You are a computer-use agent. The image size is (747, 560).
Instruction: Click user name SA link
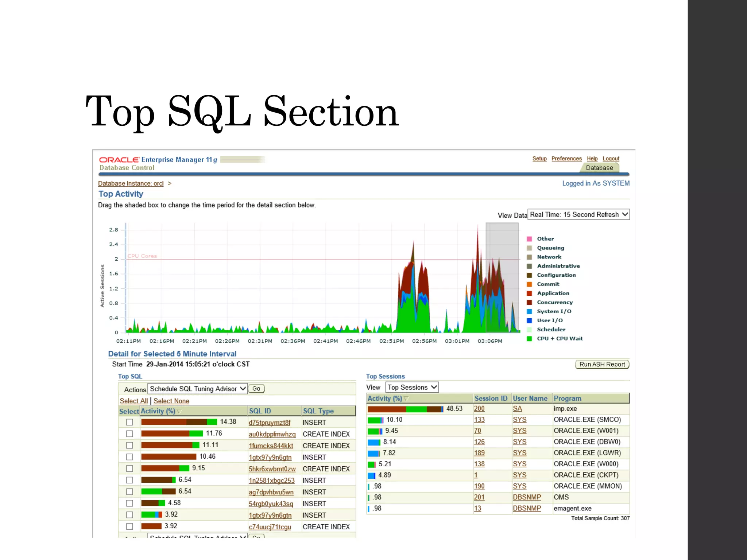click(517, 409)
